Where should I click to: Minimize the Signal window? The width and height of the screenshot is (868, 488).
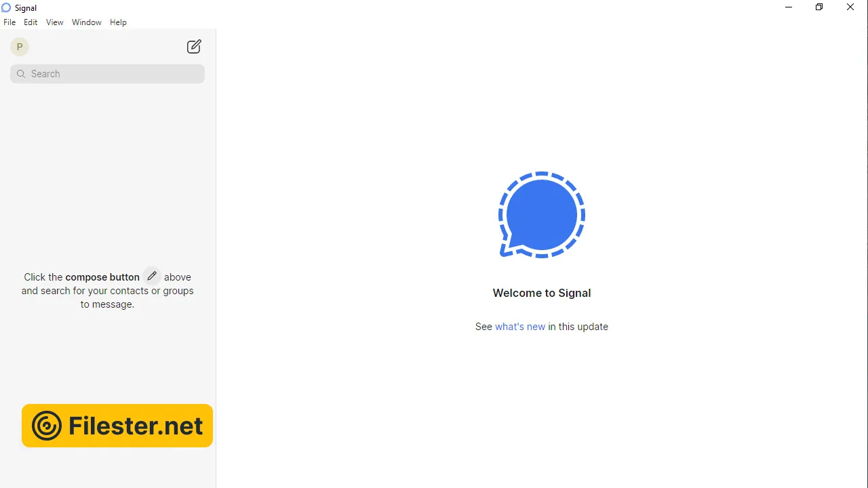(x=788, y=7)
